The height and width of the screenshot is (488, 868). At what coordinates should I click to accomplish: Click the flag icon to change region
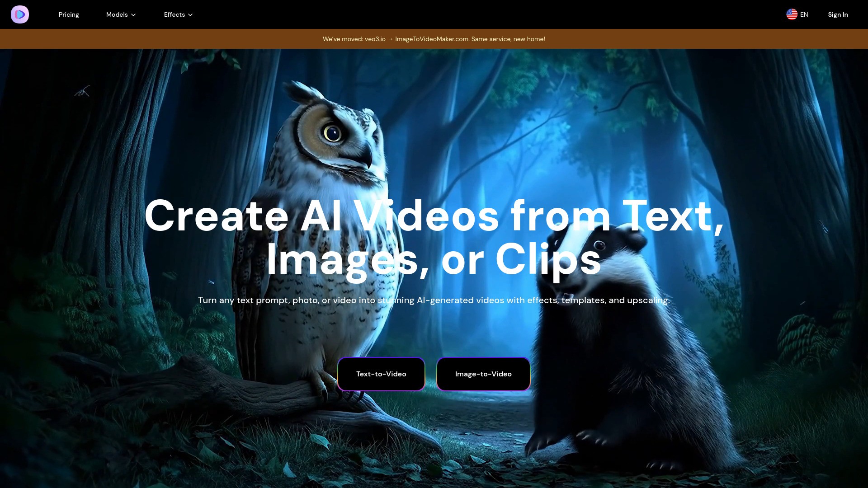(792, 14)
